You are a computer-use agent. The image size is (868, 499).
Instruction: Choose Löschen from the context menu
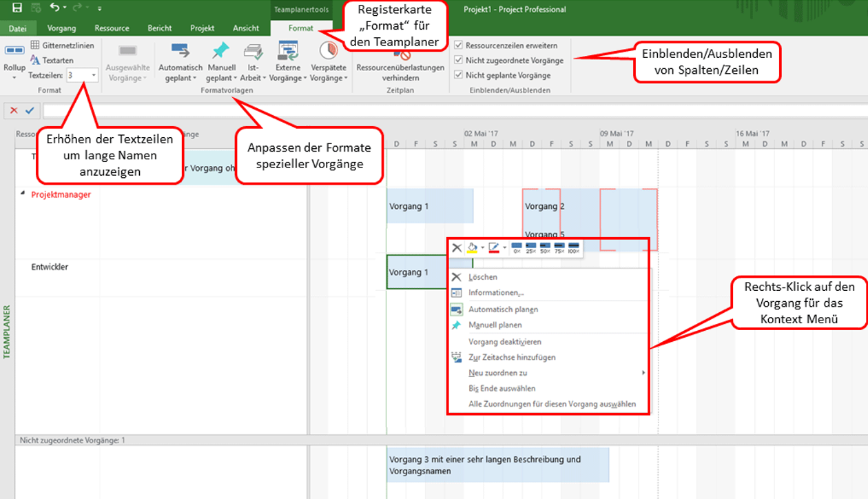(482, 277)
